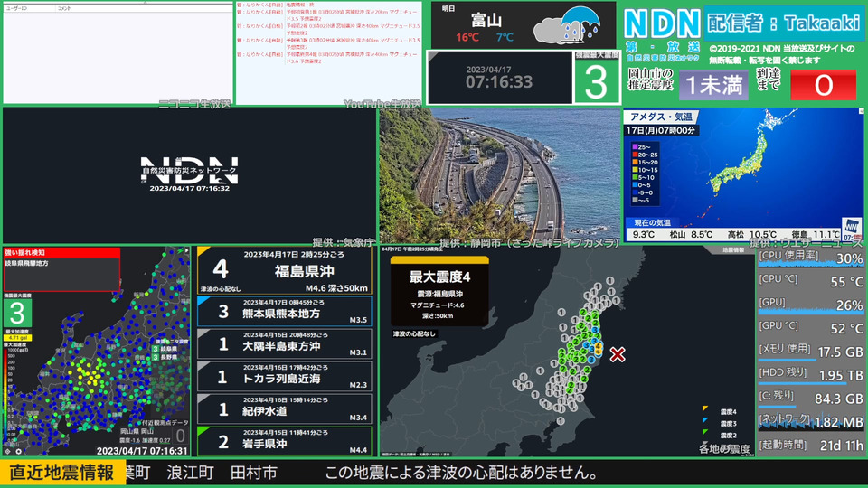The width and height of the screenshot is (868, 488).
Task: Click the 直近地震情報 ticker label
Action: click(x=62, y=473)
